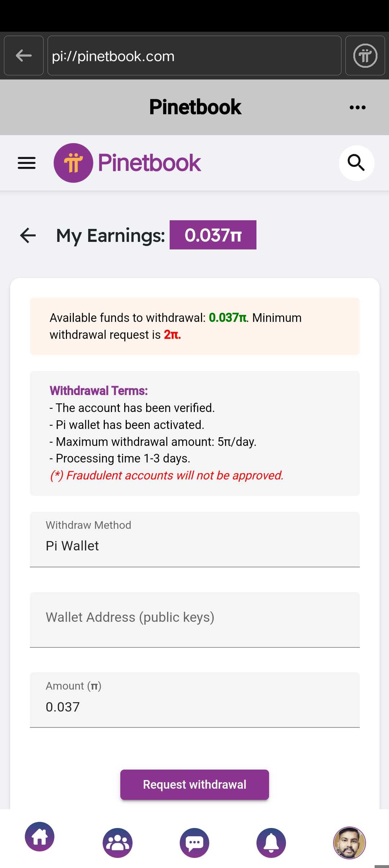Tap the Pinetbook page title header

(x=195, y=107)
